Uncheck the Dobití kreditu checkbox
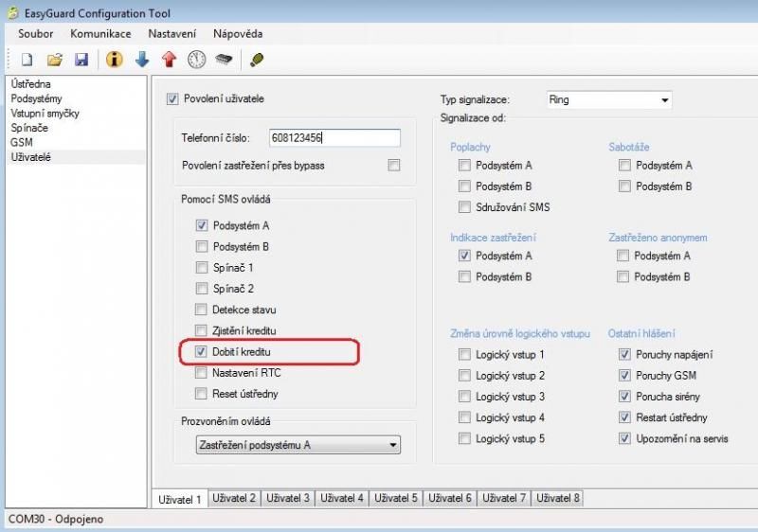The width and height of the screenshot is (758, 532). pyautogui.click(x=201, y=352)
